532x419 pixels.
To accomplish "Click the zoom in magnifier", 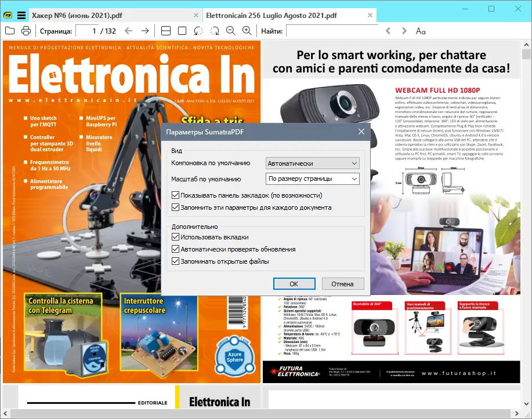I will [x=247, y=31].
